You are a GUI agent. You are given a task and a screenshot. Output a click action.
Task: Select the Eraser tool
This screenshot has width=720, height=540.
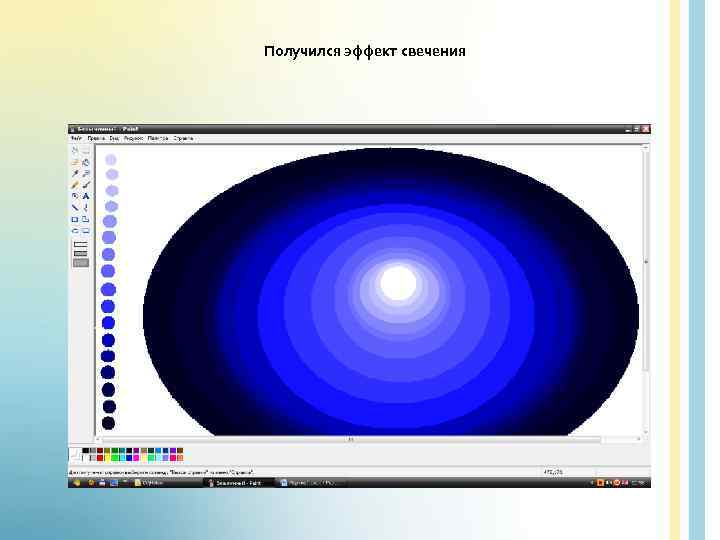coord(75,162)
